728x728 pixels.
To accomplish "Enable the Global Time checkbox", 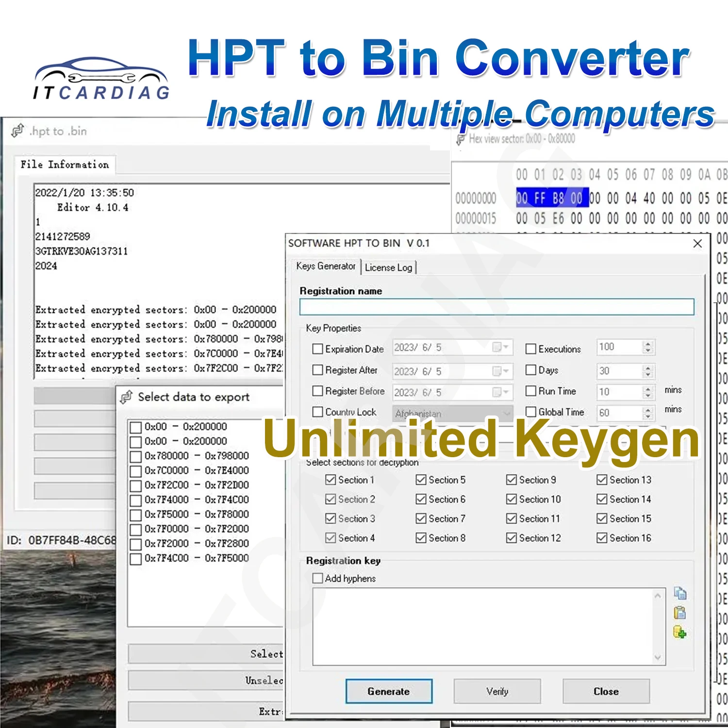I will [531, 412].
